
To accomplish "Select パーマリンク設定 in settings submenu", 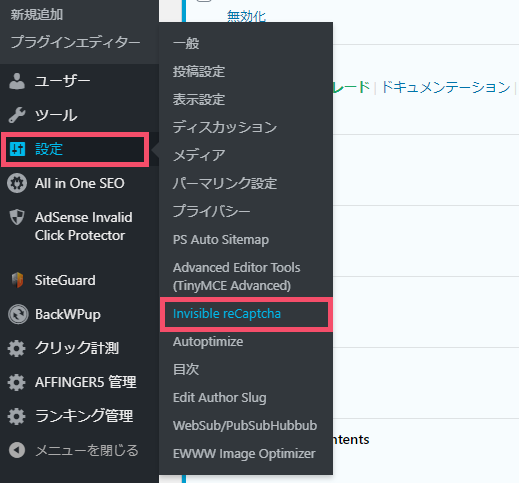I will [225, 183].
